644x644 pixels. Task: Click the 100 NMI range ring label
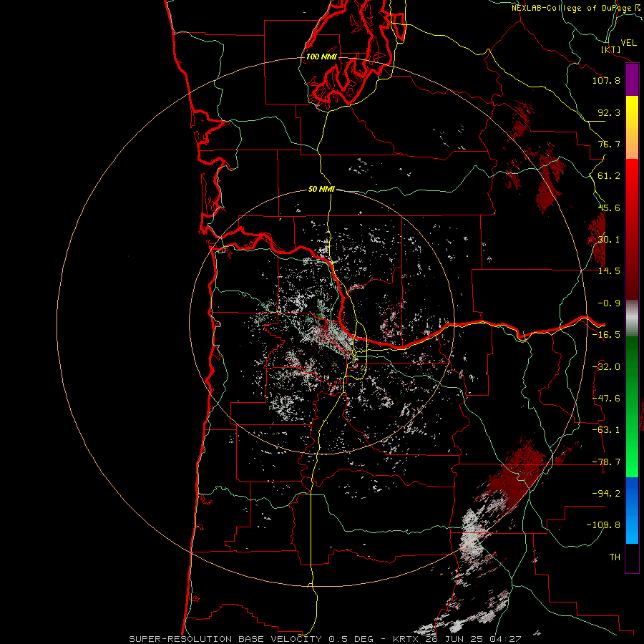point(321,57)
